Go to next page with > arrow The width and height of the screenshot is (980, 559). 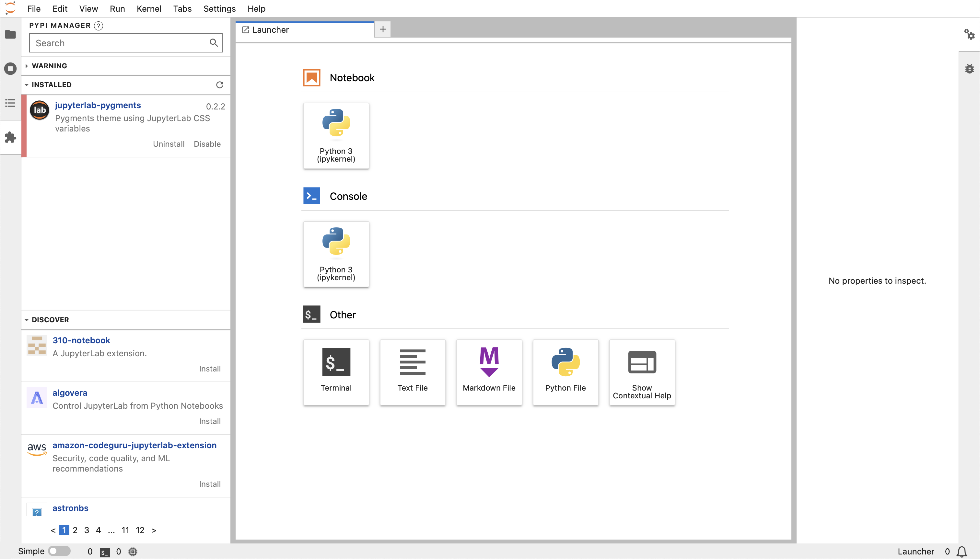pyautogui.click(x=154, y=530)
